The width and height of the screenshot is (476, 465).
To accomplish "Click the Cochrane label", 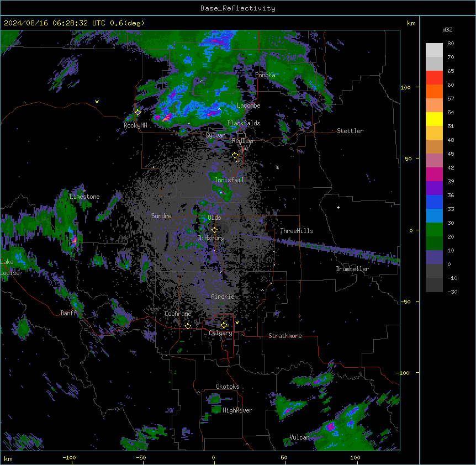I will tap(178, 314).
